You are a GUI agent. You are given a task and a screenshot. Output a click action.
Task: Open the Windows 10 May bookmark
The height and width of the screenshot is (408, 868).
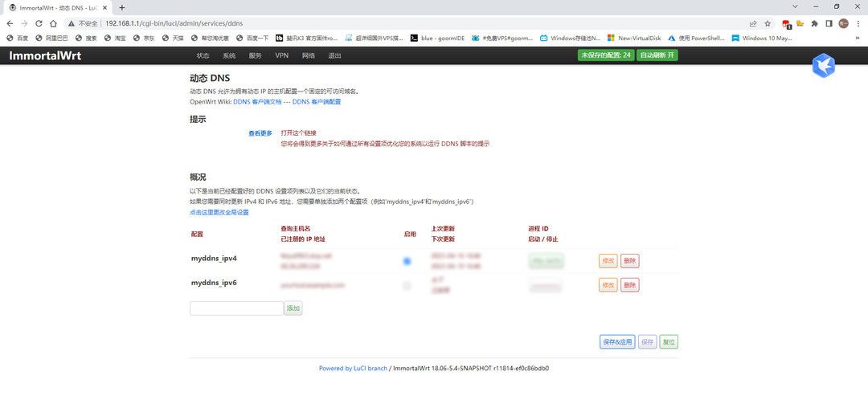click(x=762, y=38)
